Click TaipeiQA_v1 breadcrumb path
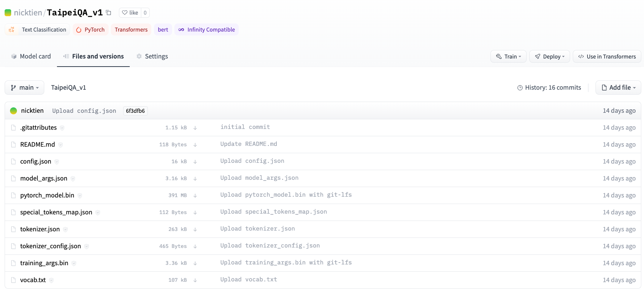 click(x=69, y=88)
